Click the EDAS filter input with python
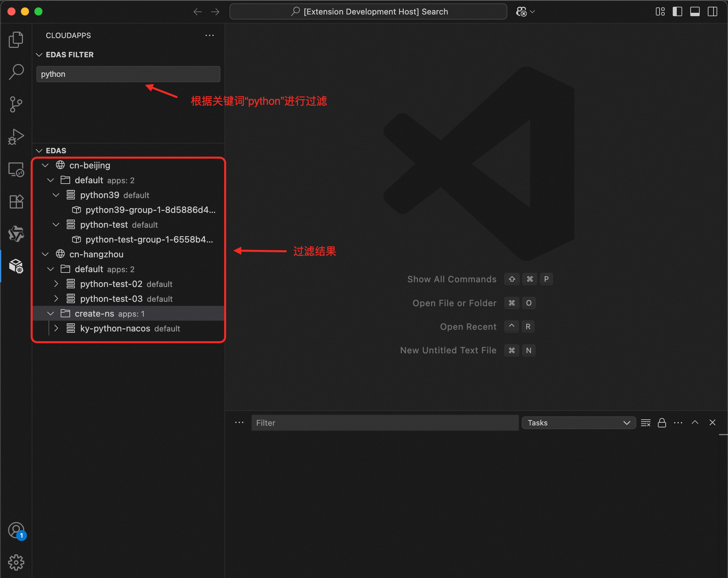Image resolution: width=728 pixels, height=578 pixels. [128, 74]
